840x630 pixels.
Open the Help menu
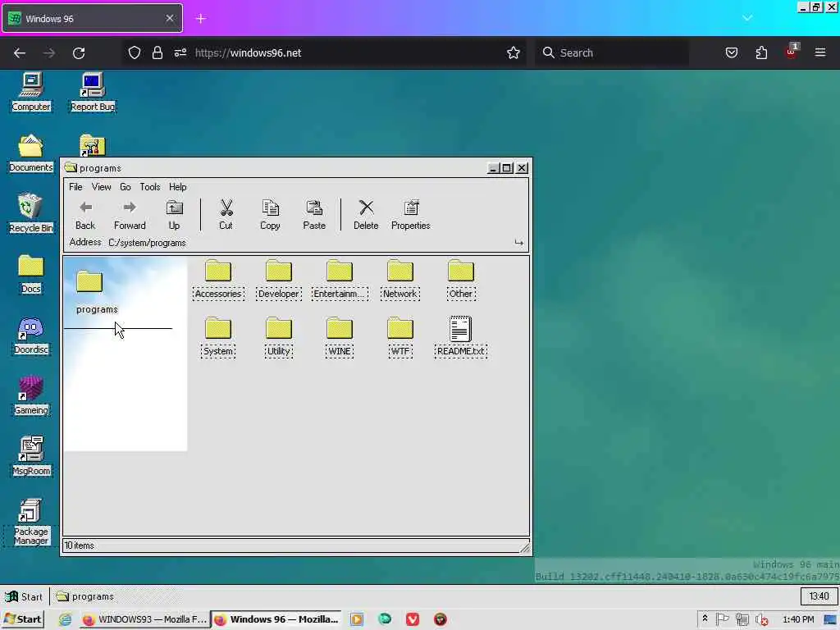click(178, 187)
